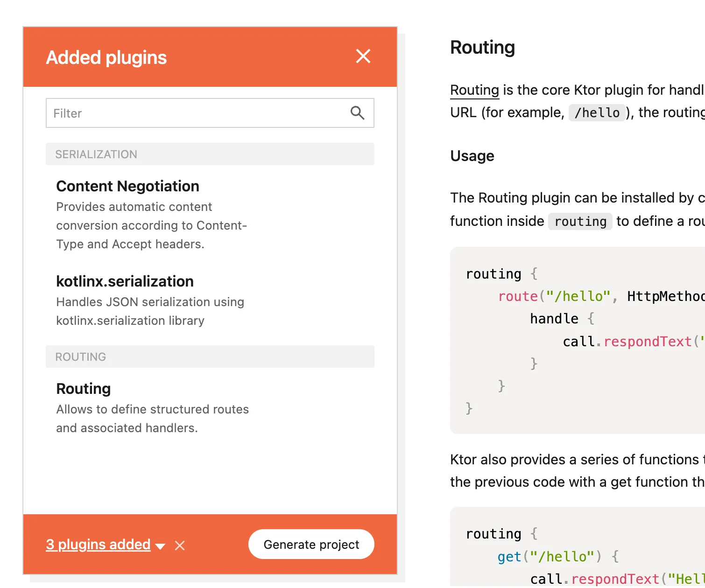This screenshot has height=588, width=705.
Task: Toggle the arrow beside '3 plugins added'
Action: (x=160, y=546)
